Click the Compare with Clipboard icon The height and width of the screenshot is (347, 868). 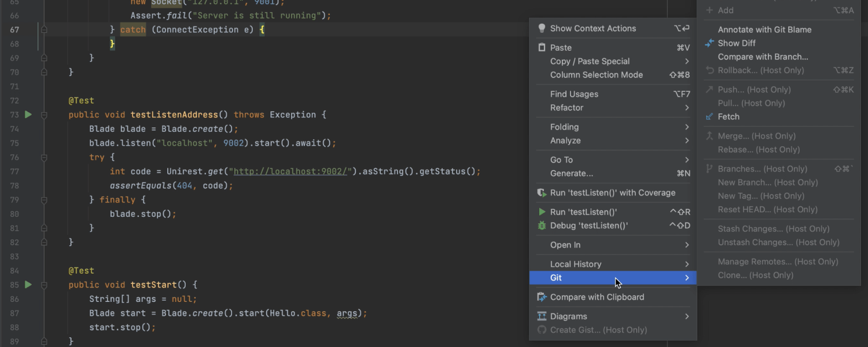pyautogui.click(x=542, y=297)
